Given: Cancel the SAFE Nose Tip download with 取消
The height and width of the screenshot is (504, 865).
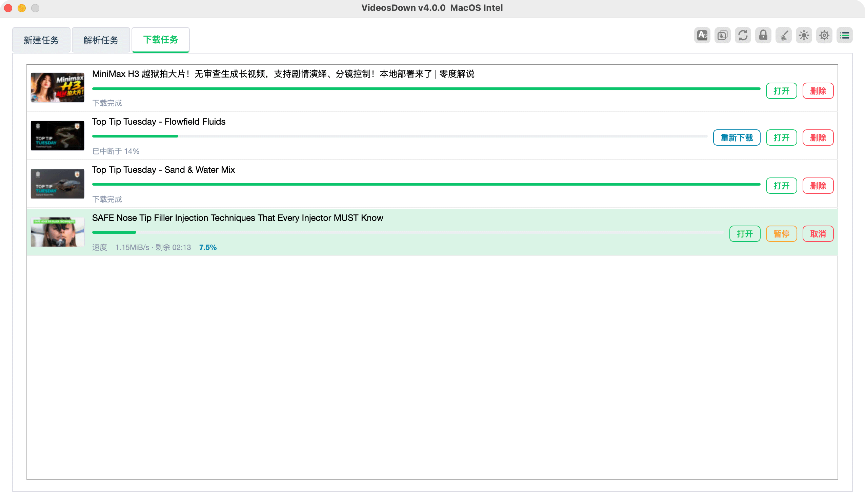Looking at the screenshot, I should (x=818, y=234).
